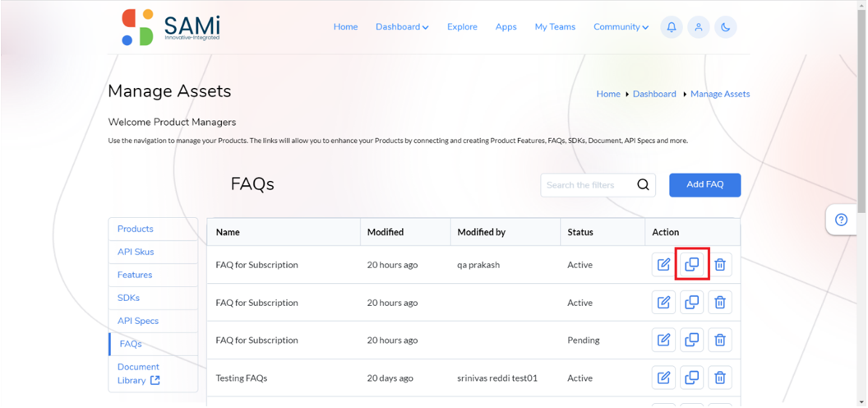The image size is (868, 408).
Task: Duplicate the Testing FAQs entry
Action: tap(692, 378)
